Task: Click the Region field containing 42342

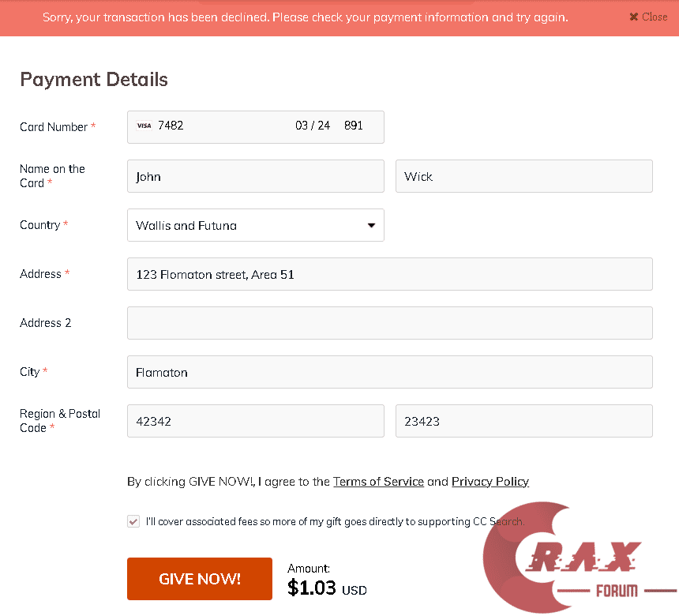Action: click(256, 421)
